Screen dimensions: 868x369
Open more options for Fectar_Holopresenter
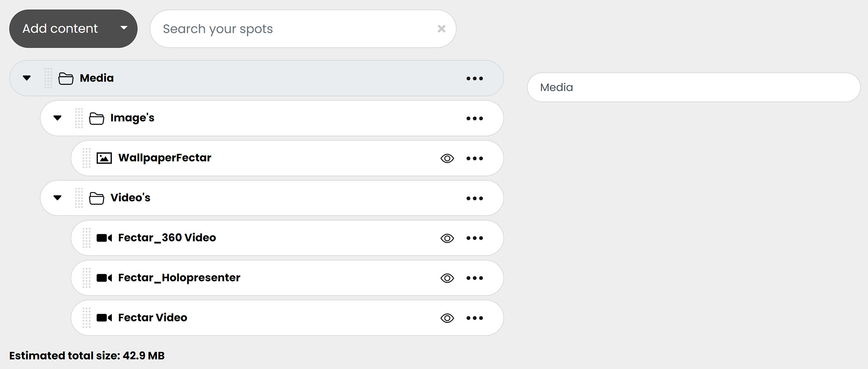[474, 278]
